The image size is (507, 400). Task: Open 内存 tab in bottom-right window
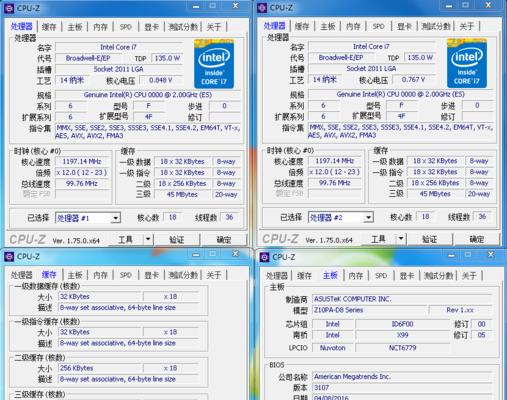coord(356,276)
